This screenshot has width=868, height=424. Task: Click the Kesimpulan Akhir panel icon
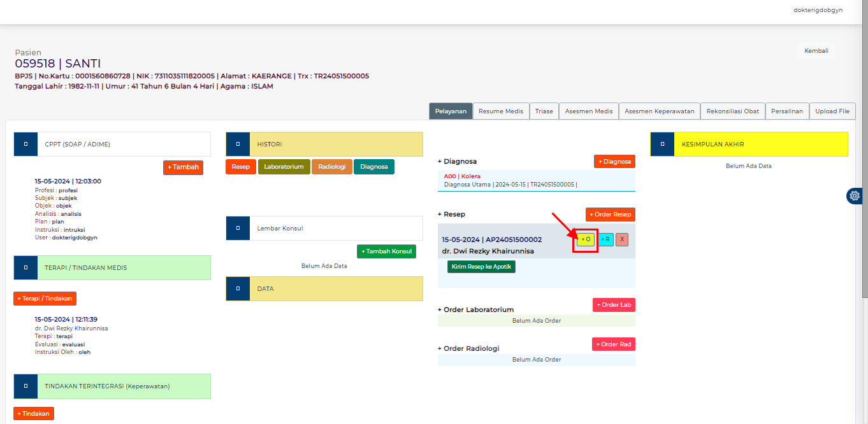pos(662,144)
